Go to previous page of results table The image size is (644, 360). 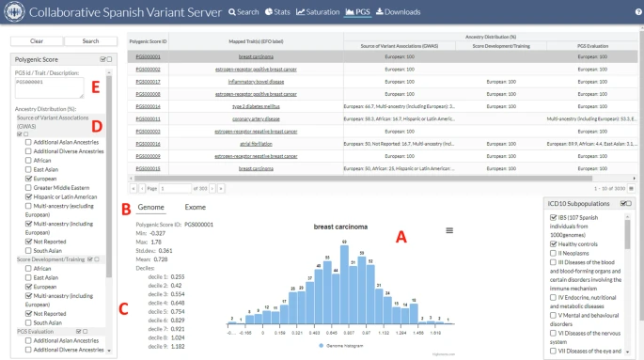[142, 188]
